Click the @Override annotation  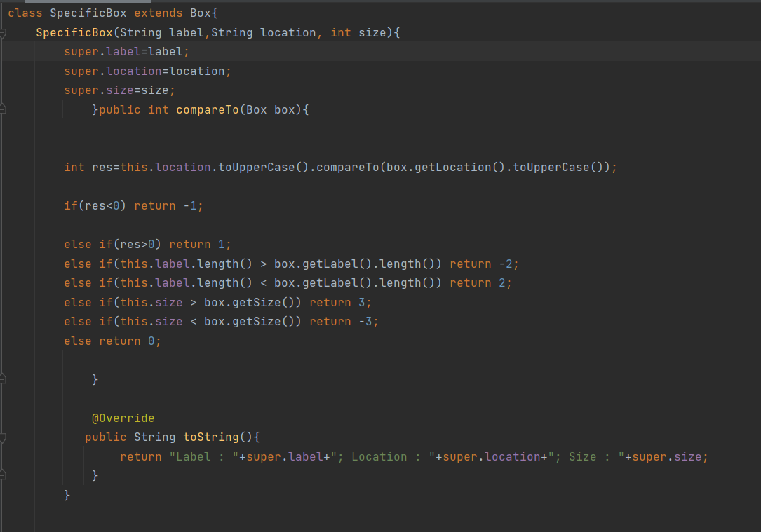[x=123, y=418]
